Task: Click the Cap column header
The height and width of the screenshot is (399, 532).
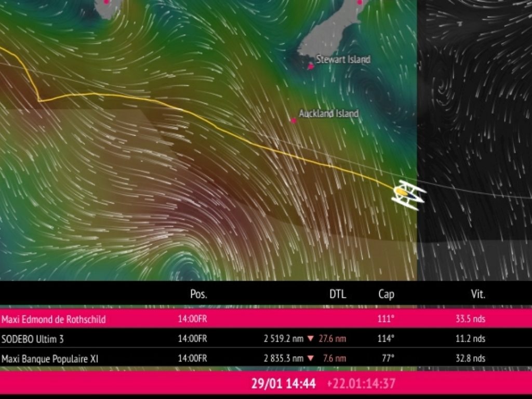Action: 386,294
